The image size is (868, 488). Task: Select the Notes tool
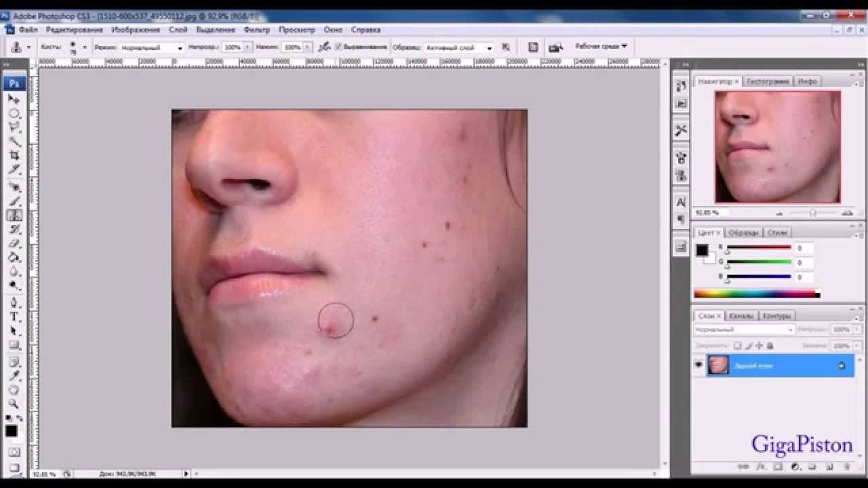pos(14,363)
